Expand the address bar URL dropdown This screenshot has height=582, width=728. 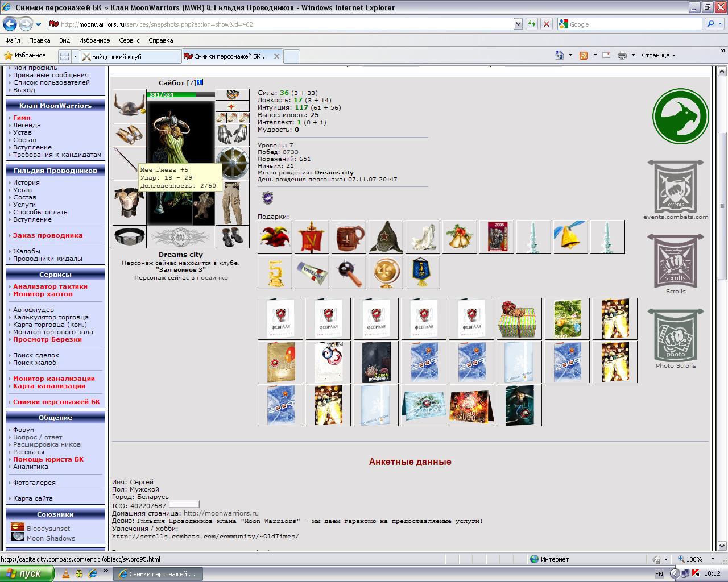[518, 24]
